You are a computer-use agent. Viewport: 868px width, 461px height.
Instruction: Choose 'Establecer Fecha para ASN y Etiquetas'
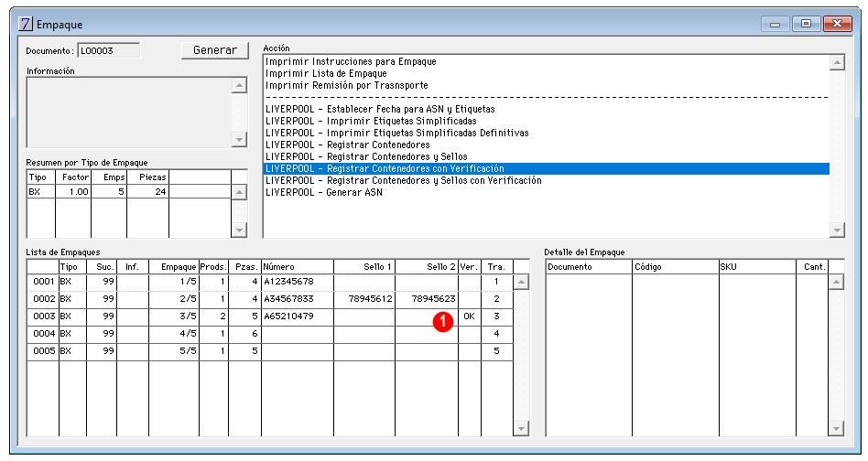[546, 109]
